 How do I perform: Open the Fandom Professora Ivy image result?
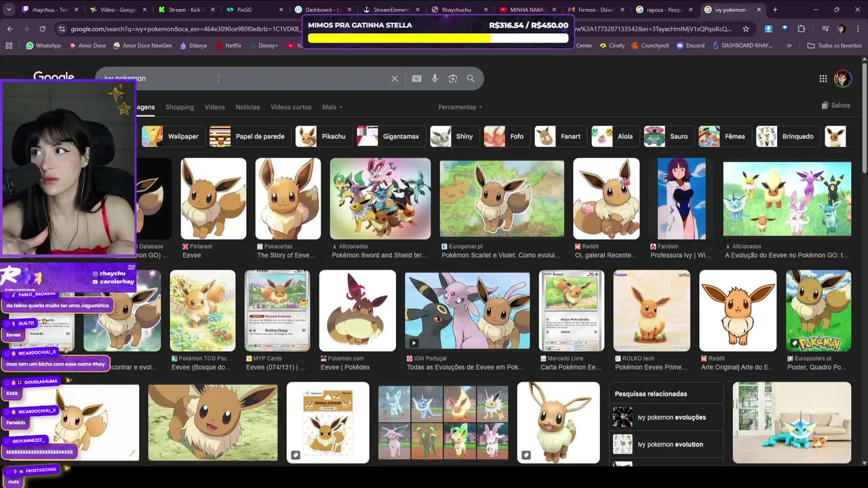coord(682,199)
